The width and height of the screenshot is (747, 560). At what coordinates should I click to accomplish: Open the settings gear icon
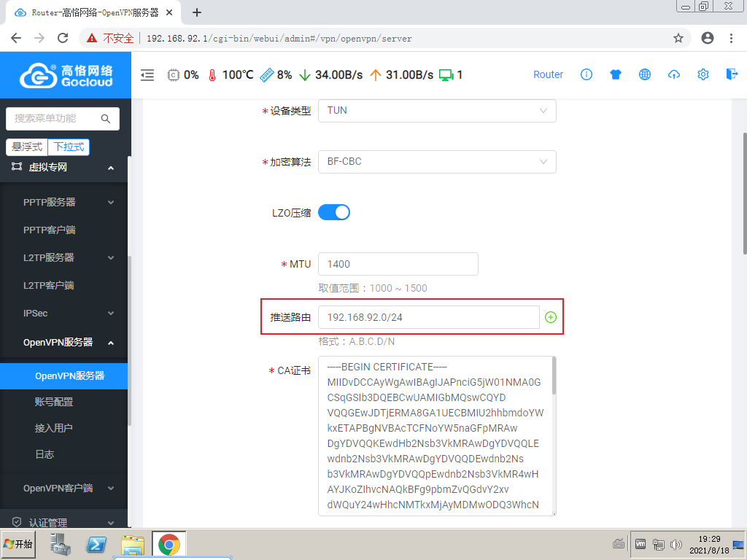703,74
